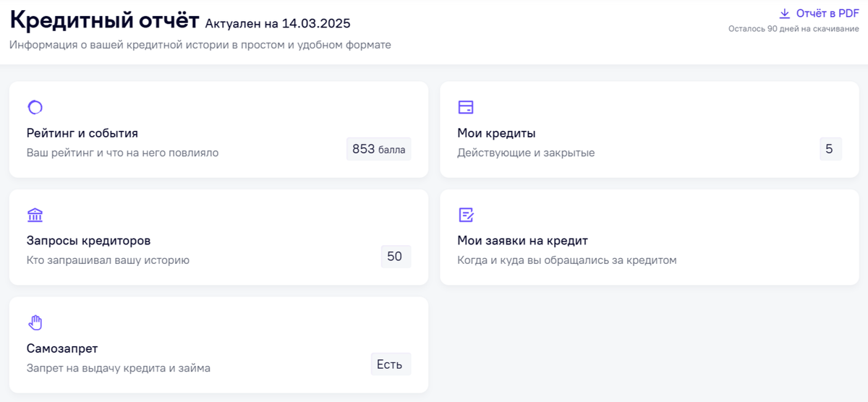
Task: Click the 853 балла rating badge
Action: [378, 150]
